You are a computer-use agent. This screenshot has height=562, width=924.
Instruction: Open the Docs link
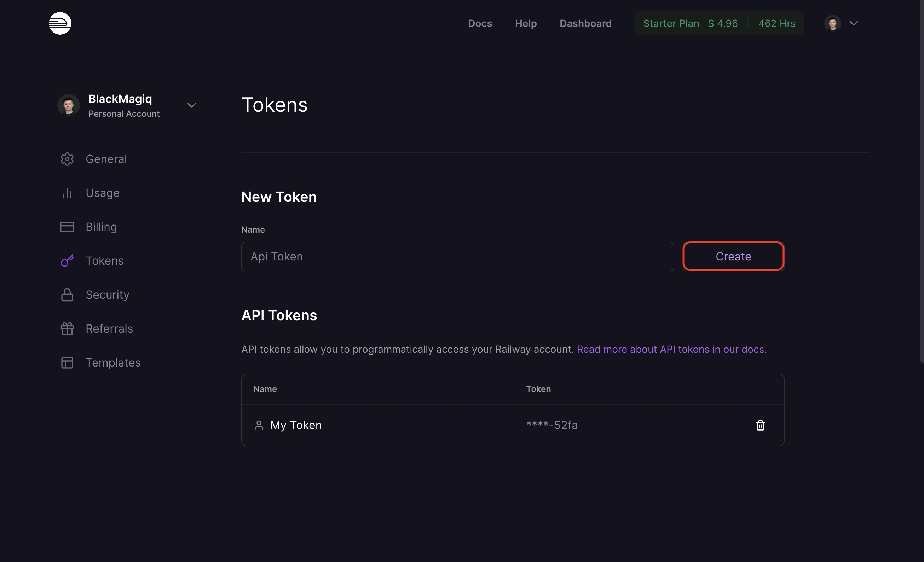[480, 23]
